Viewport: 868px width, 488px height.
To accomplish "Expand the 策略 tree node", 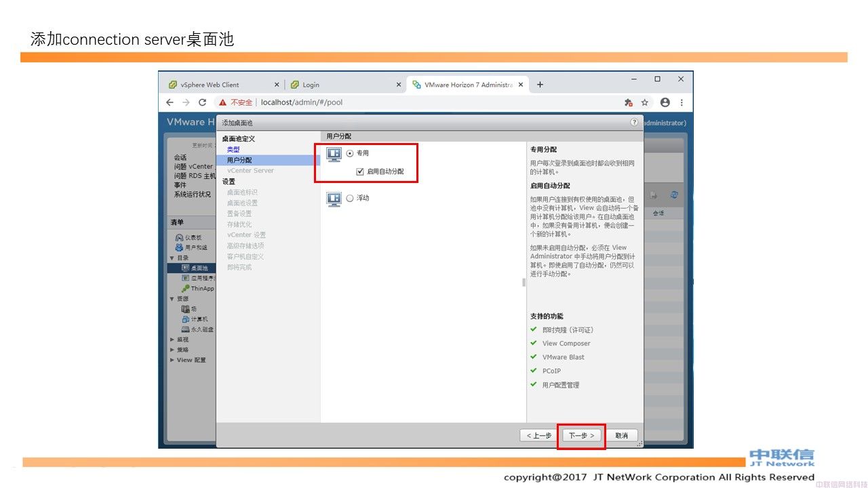I will coord(172,350).
